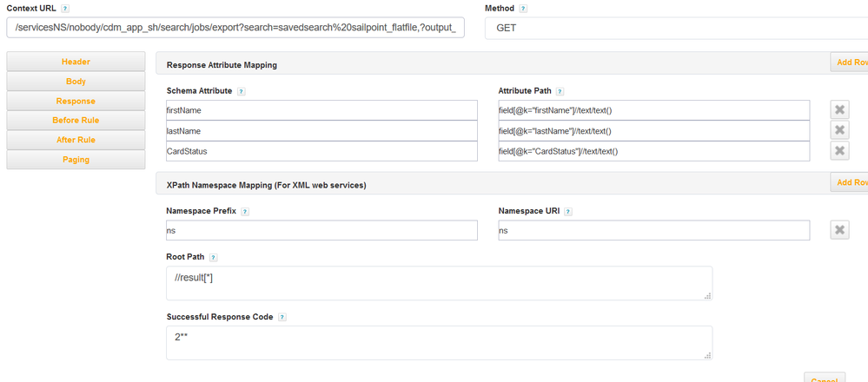
Task: Delete the firstName mapping row
Action: click(x=839, y=109)
